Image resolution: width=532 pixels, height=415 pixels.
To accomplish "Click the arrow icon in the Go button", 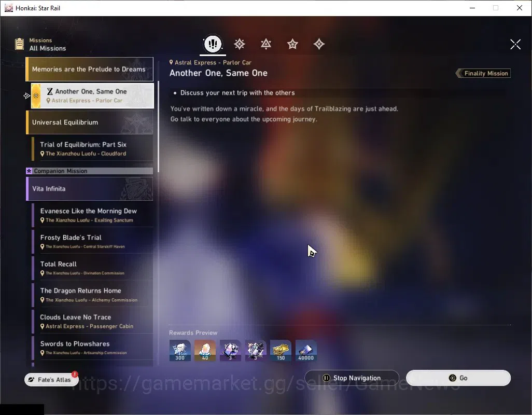I will pyautogui.click(x=452, y=378).
